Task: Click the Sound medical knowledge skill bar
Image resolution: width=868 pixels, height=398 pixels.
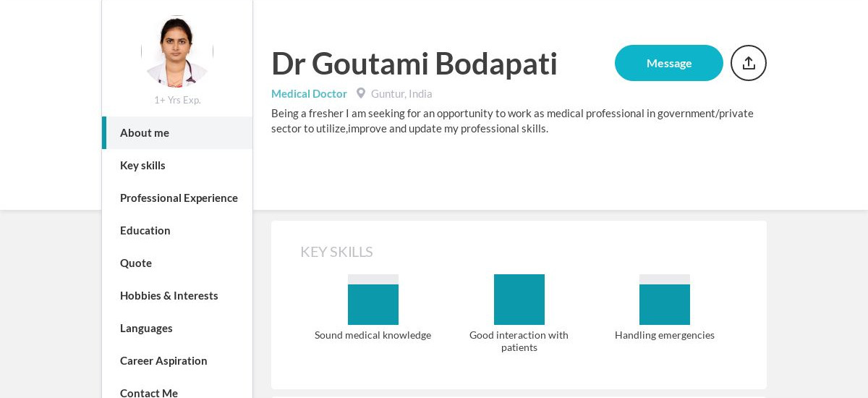Action: (x=373, y=300)
